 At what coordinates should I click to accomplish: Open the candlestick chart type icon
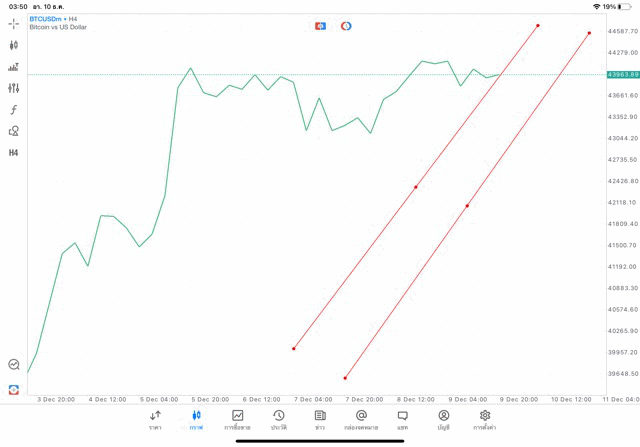click(14, 45)
